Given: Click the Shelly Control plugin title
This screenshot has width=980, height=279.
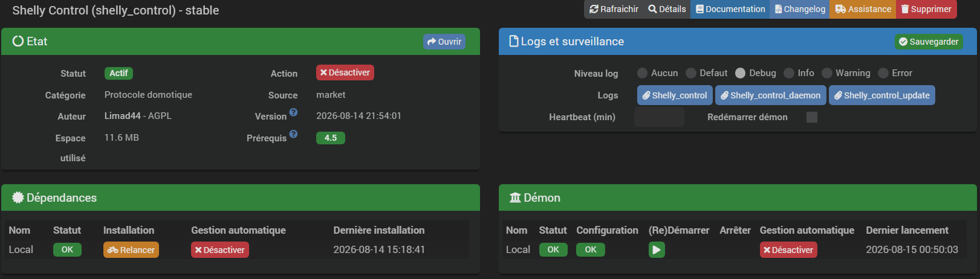Looking at the screenshot, I should coord(115,10).
